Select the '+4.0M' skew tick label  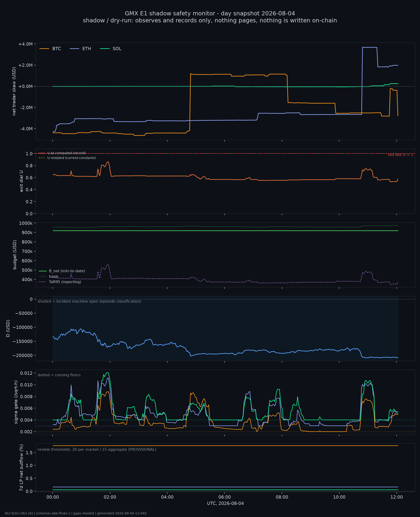pos(25,44)
